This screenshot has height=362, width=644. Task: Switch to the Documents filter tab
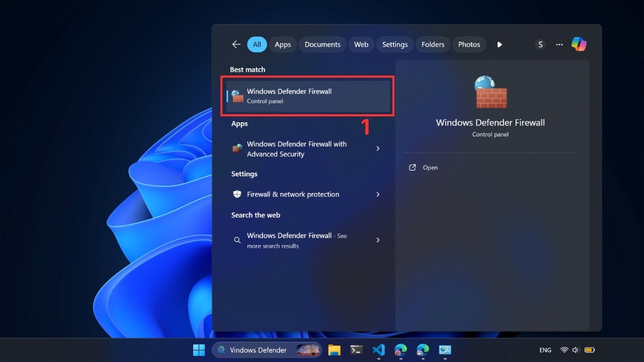coord(323,45)
